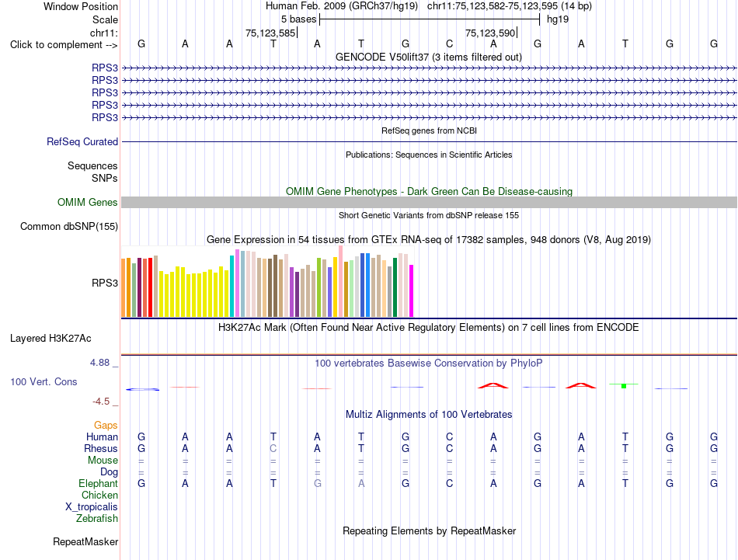Click the PhyloP 4.88 upper scale value

tap(99, 363)
